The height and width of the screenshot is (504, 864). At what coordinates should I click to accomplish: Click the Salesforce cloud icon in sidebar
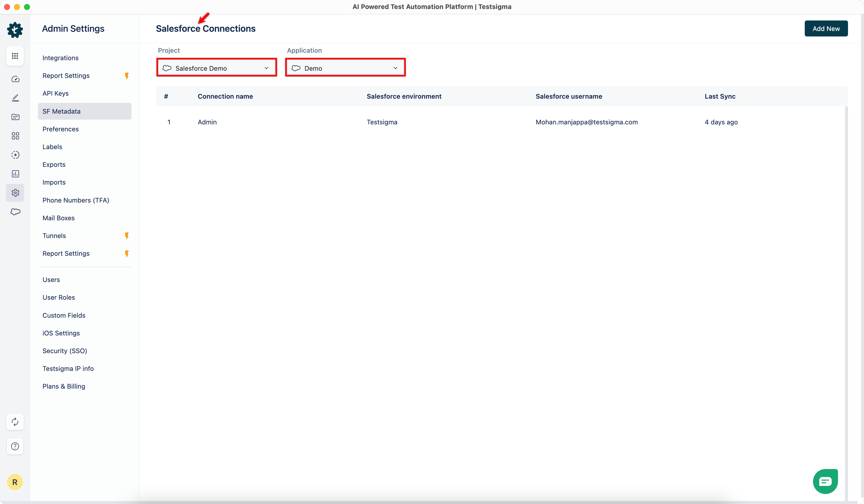pyautogui.click(x=15, y=212)
